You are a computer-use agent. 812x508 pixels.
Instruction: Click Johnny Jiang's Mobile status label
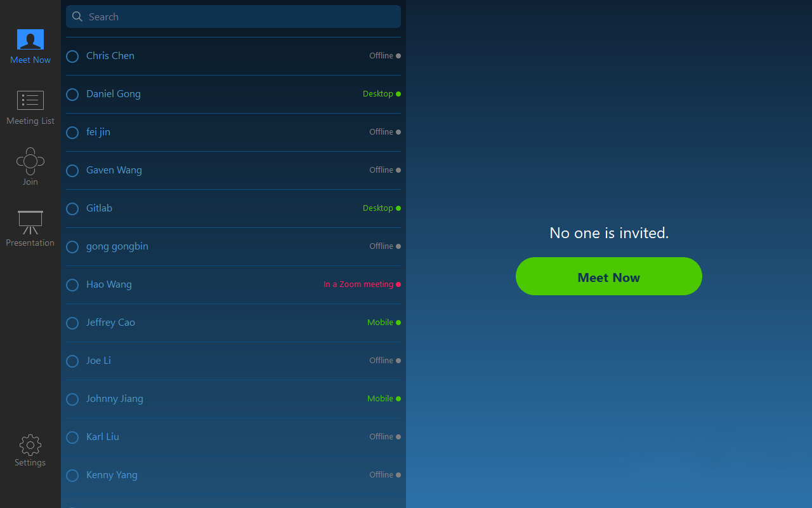click(380, 399)
